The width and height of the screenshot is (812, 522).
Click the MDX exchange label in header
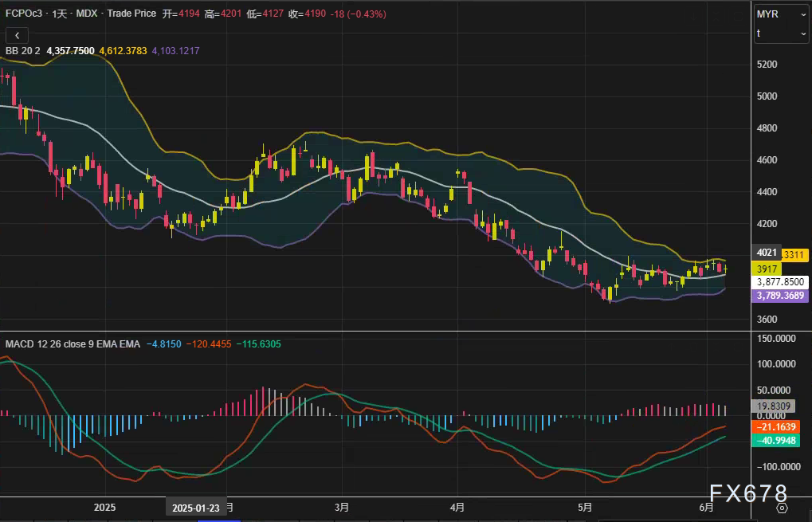88,14
